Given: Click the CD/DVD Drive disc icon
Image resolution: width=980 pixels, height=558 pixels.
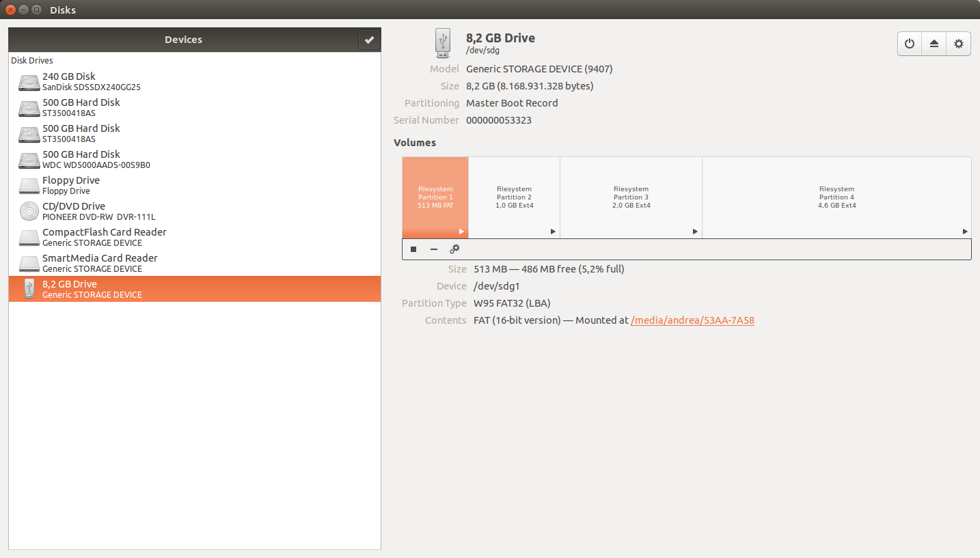Looking at the screenshot, I should pyautogui.click(x=29, y=212).
